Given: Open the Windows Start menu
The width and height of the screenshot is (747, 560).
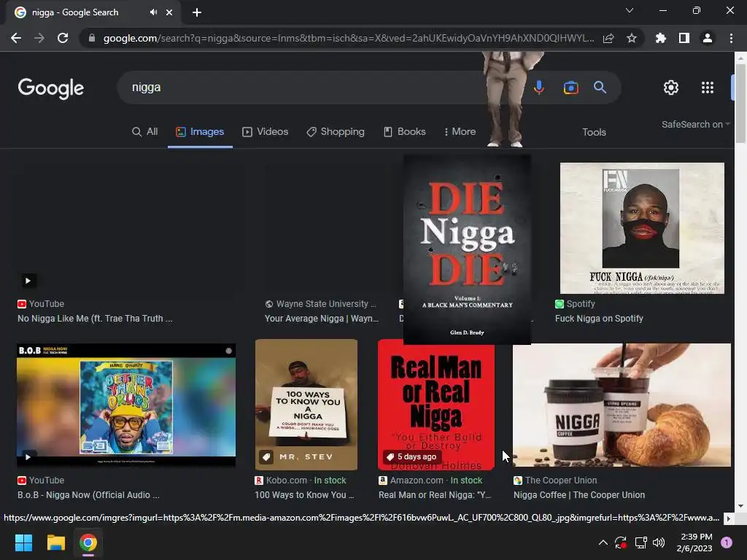Looking at the screenshot, I should click(23, 542).
